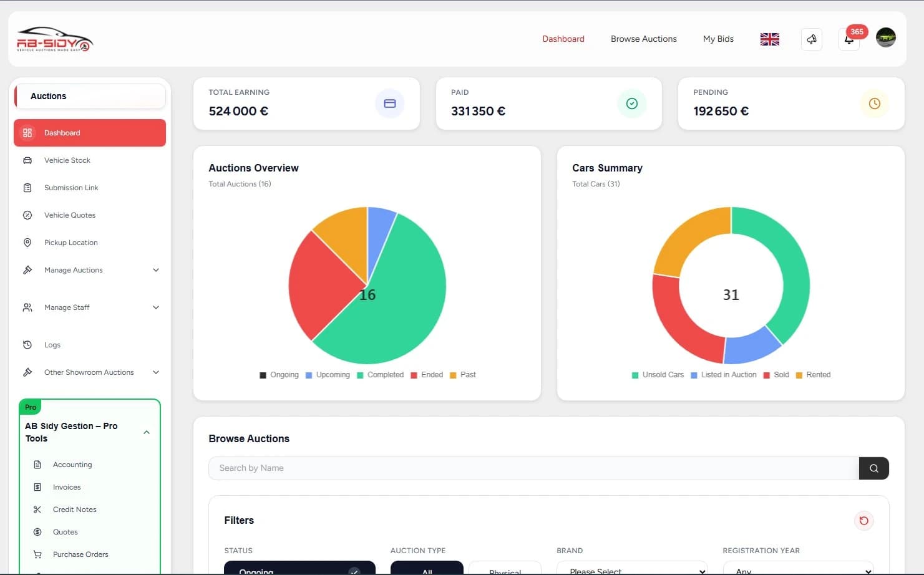Viewport: 924px width, 575px height.
Task: Open the notifications bell icon
Action: point(849,39)
